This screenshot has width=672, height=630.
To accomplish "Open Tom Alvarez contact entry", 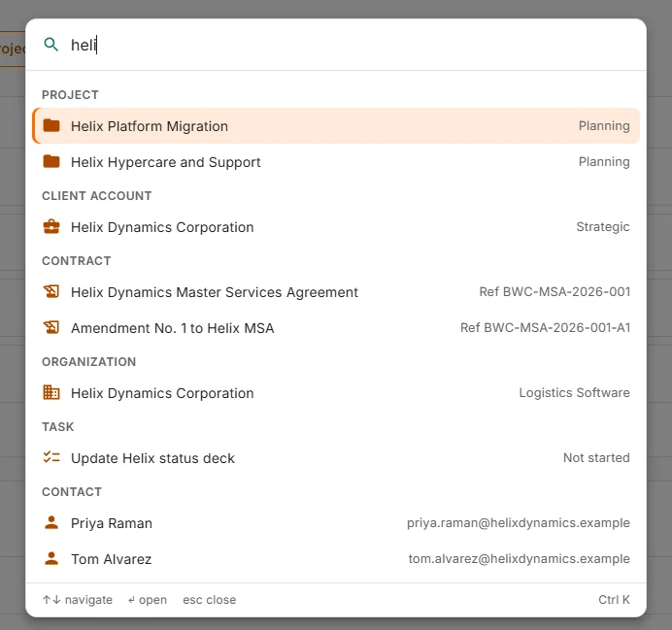I will tap(336, 559).
